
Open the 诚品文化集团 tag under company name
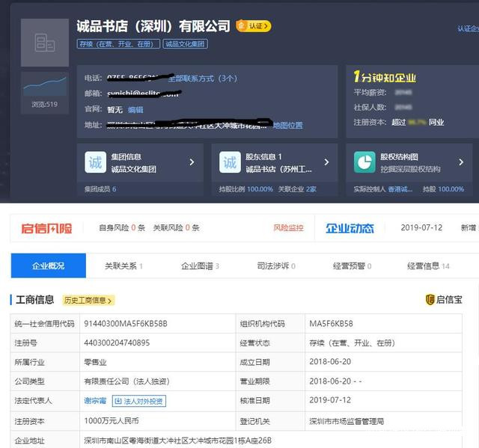pyautogui.click(x=185, y=44)
